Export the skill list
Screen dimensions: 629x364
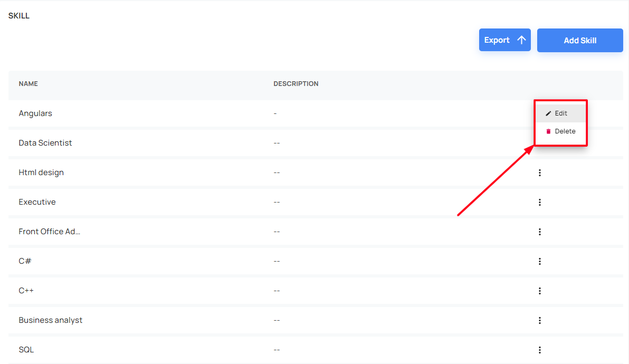[x=504, y=40]
